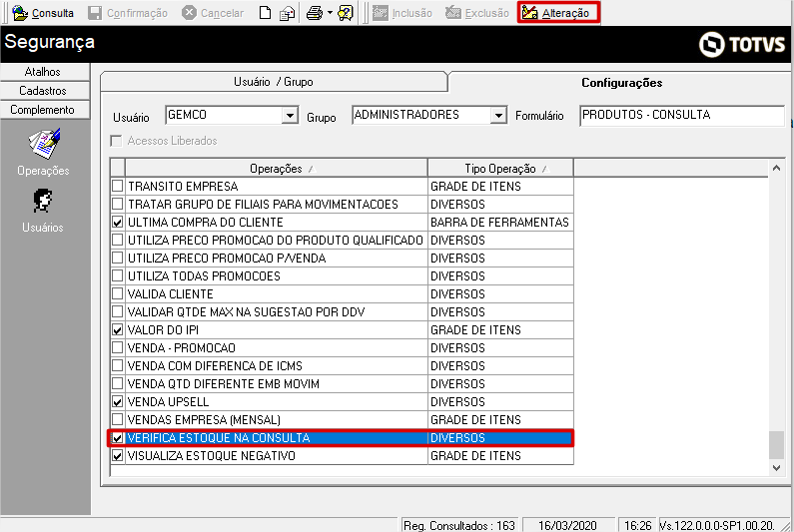The image size is (794, 532).
Task: Click the Inclusão toolbar button
Action: [402, 13]
